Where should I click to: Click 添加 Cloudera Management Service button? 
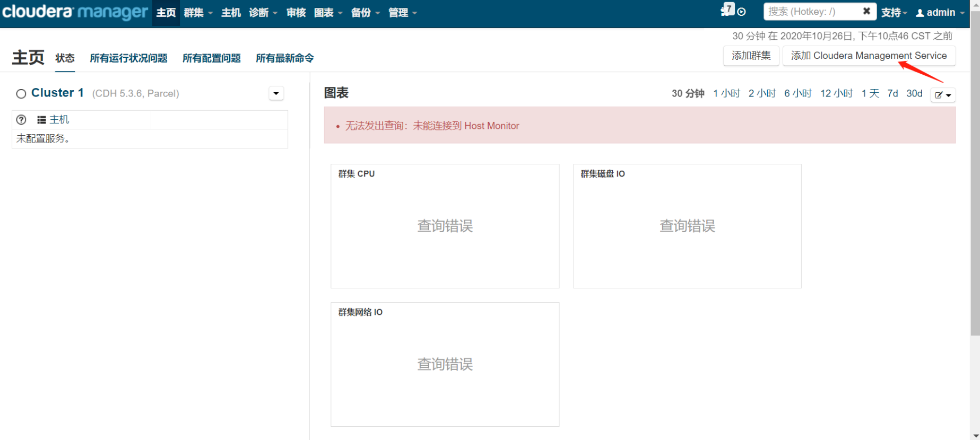pos(869,56)
